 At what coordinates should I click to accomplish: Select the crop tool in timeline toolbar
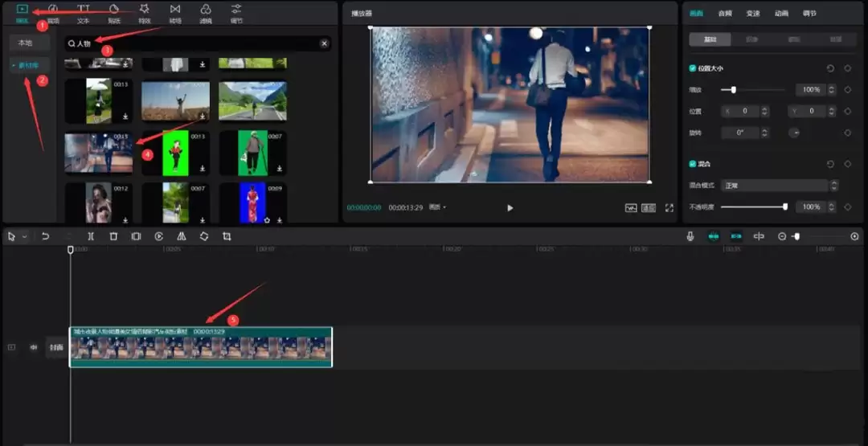(227, 236)
